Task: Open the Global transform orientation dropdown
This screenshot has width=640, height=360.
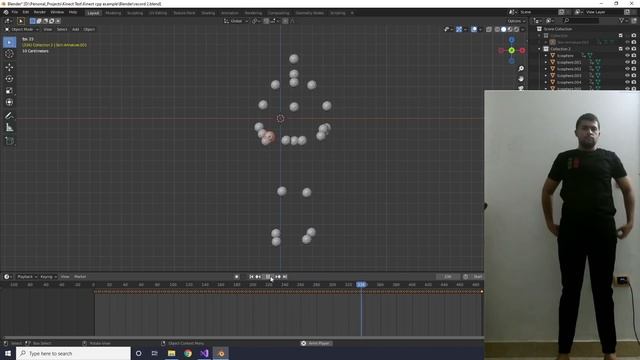Action: coord(236,21)
